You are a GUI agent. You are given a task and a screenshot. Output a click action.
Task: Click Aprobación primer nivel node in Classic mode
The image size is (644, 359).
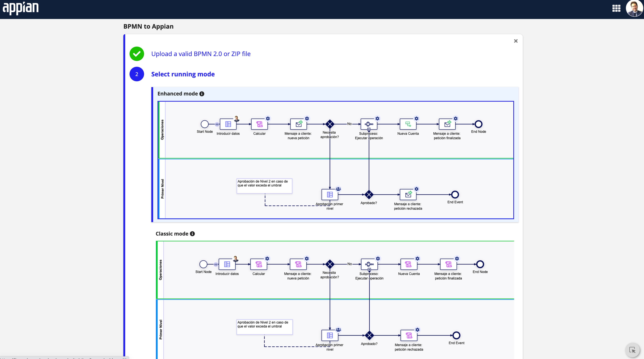(330, 335)
